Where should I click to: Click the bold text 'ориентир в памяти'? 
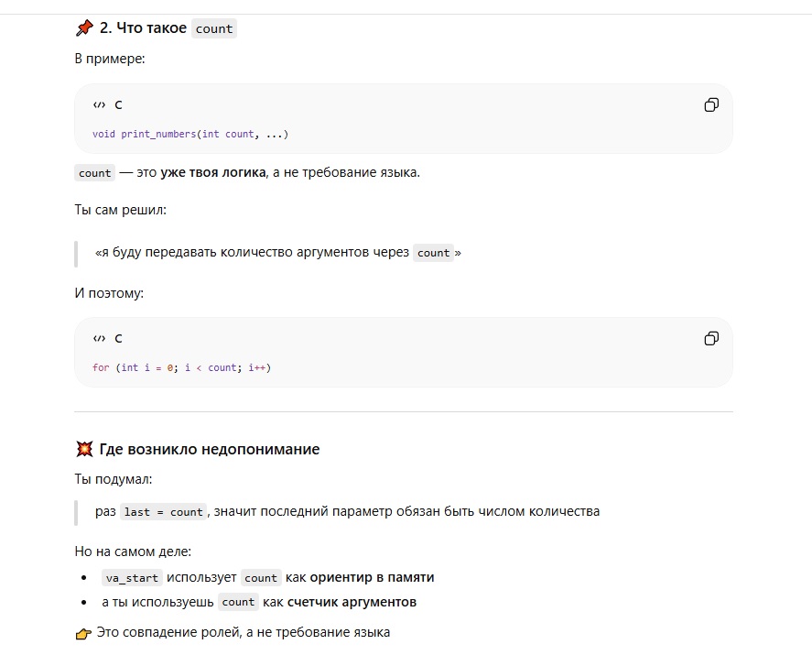(372, 577)
